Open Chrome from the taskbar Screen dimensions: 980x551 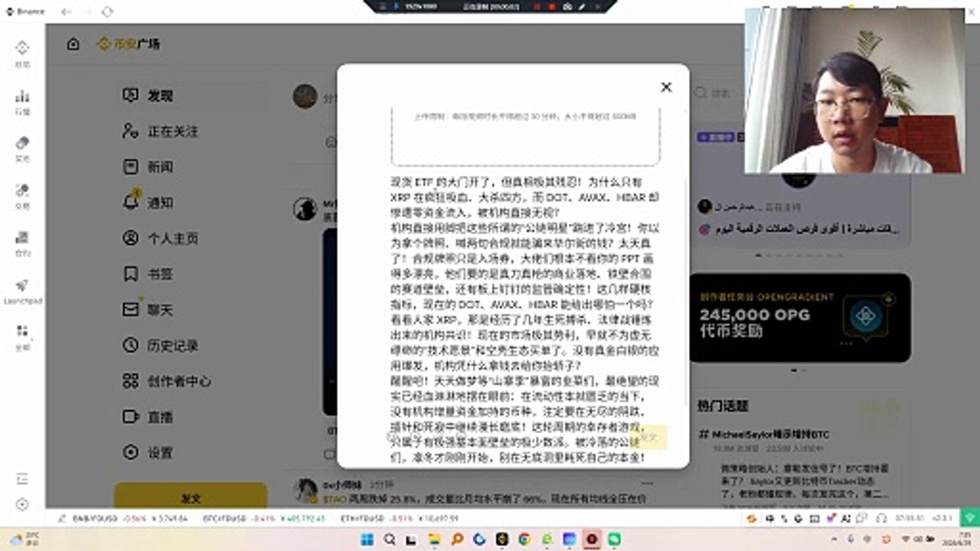point(524,540)
